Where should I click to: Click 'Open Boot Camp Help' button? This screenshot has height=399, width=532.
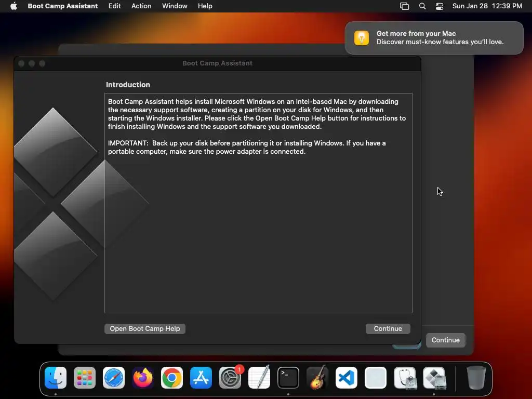145,328
